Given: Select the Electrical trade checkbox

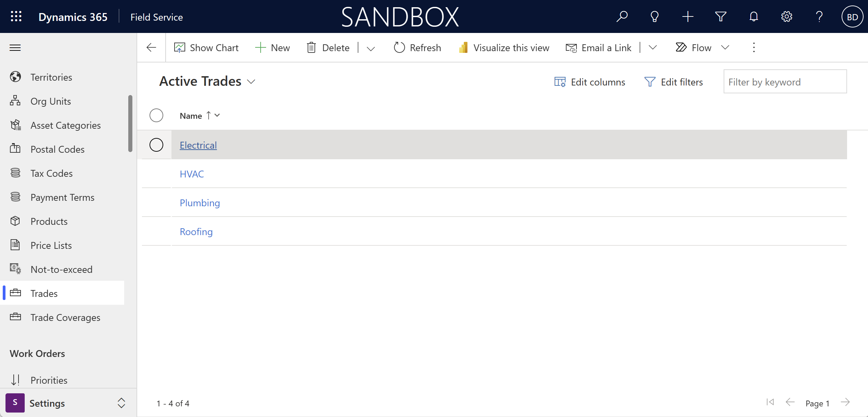Looking at the screenshot, I should [x=156, y=144].
